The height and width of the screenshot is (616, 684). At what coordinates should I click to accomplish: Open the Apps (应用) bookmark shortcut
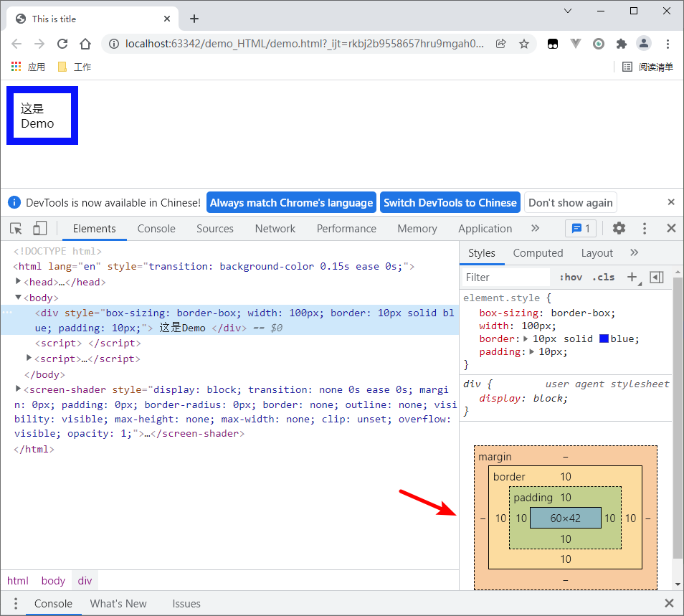pyautogui.click(x=29, y=67)
